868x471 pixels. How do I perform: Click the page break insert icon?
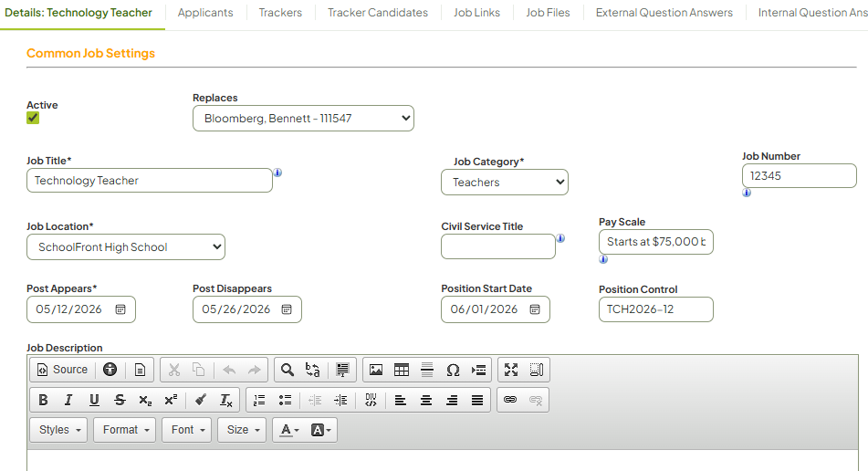pos(478,370)
